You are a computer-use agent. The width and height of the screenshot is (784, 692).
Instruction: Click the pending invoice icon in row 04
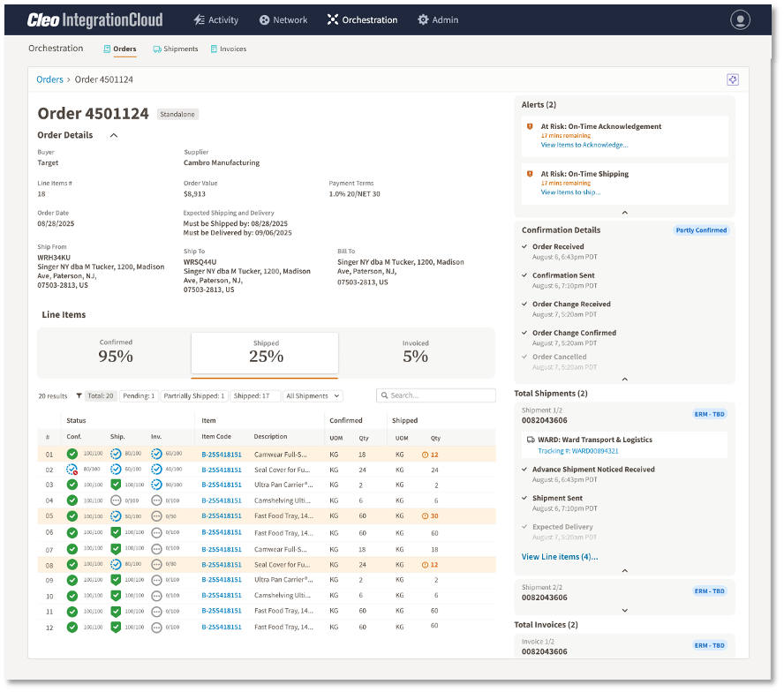[156, 500]
